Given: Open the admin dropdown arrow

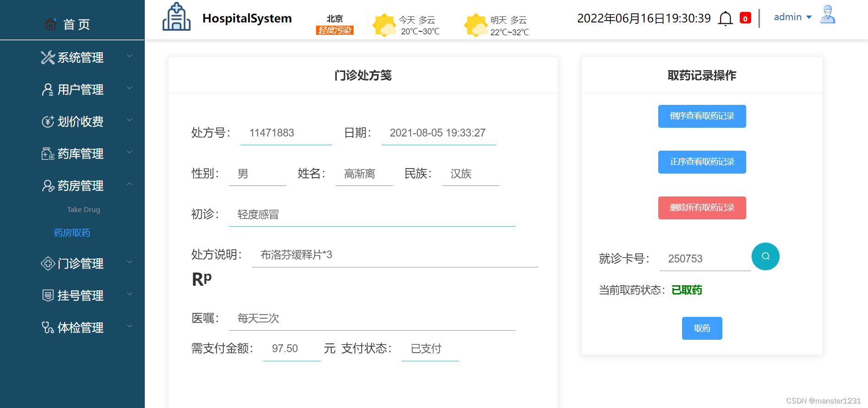Looking at the screenshot, I should (x=809, y=17).
